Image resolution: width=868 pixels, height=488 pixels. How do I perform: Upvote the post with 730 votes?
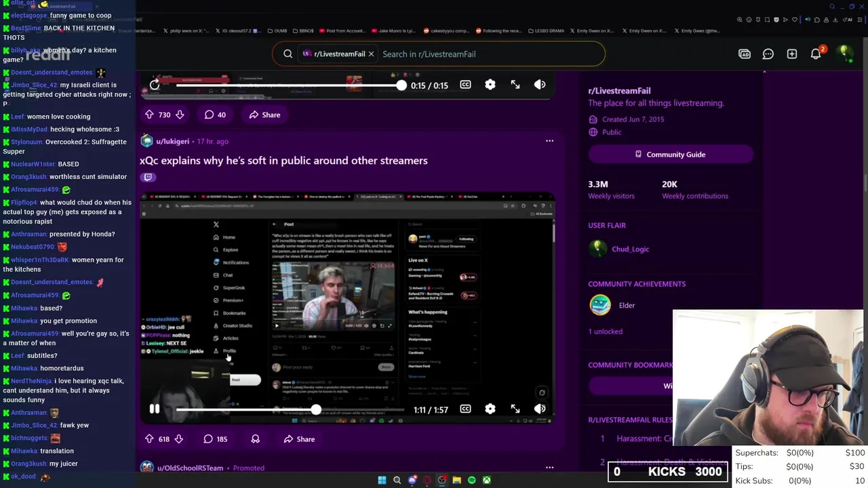click(149, 115)
